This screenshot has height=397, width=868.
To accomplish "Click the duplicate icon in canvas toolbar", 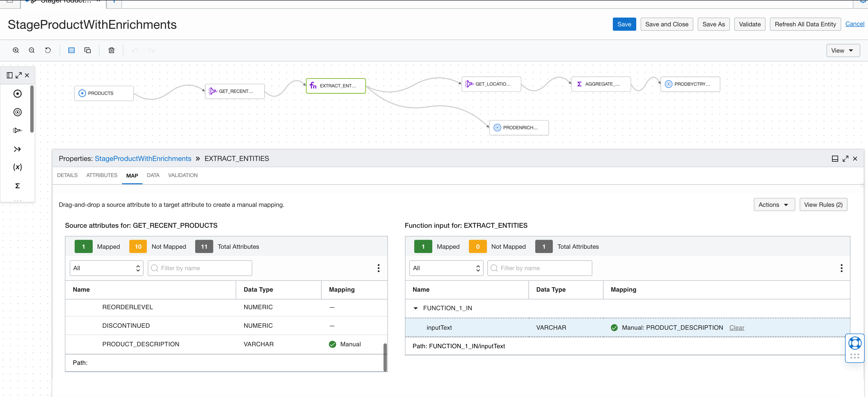I will [x=88, y=50].
